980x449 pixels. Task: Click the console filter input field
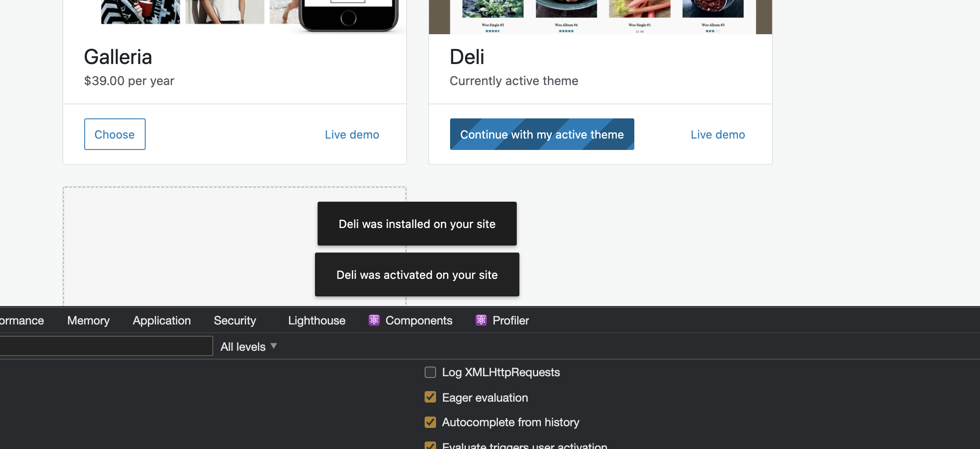(x=105, y=346)
